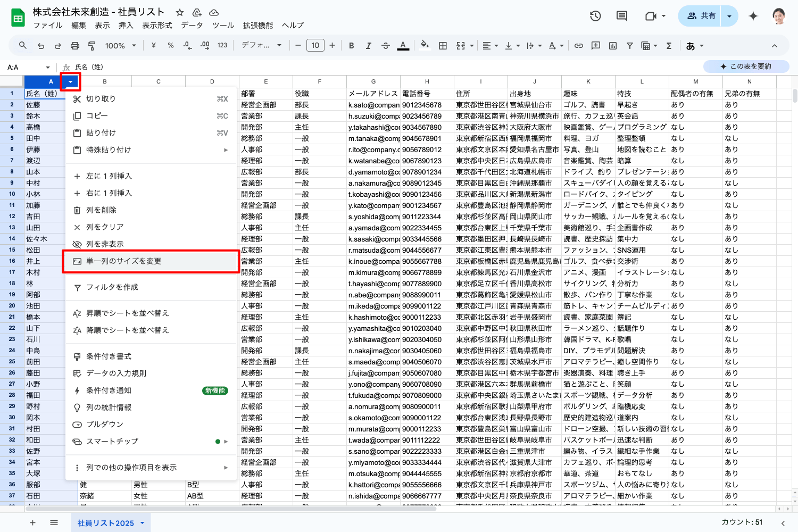Click the font size input field

point(315,46)
